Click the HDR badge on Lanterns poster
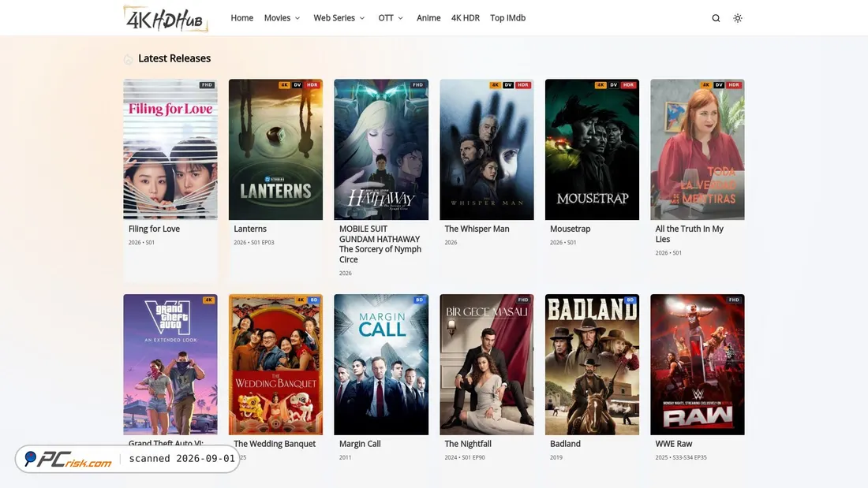 [x=312, y=85]
